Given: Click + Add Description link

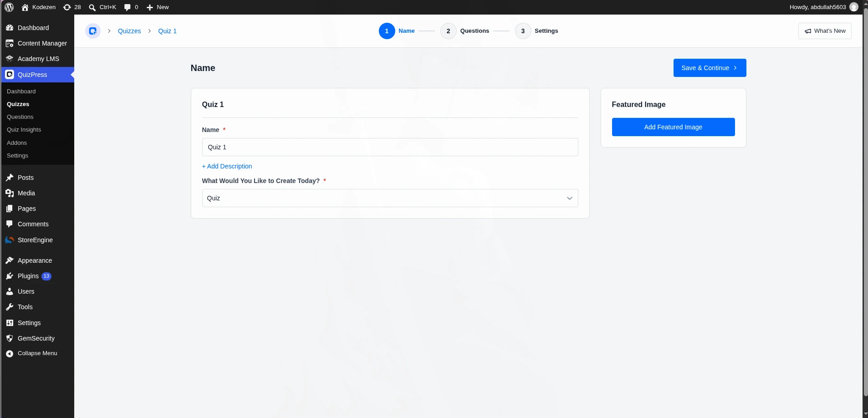Looking at the screenshot, I should (227, 166).
